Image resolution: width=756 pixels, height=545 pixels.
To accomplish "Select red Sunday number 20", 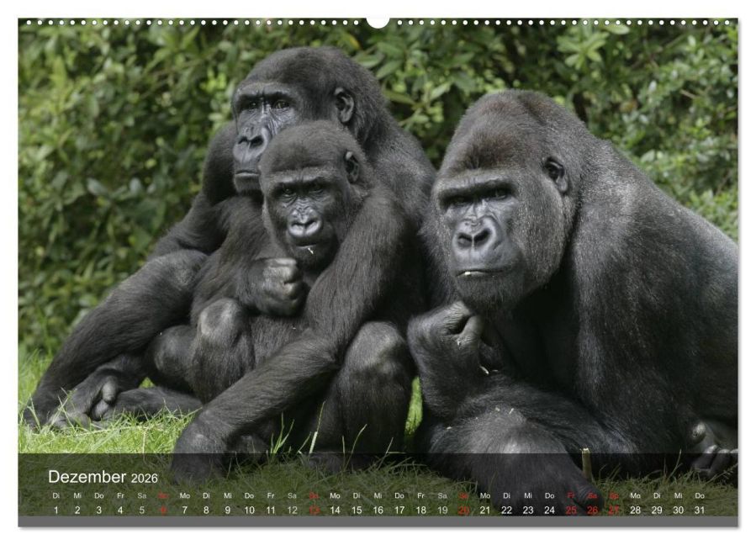I will tap(464, 510).
